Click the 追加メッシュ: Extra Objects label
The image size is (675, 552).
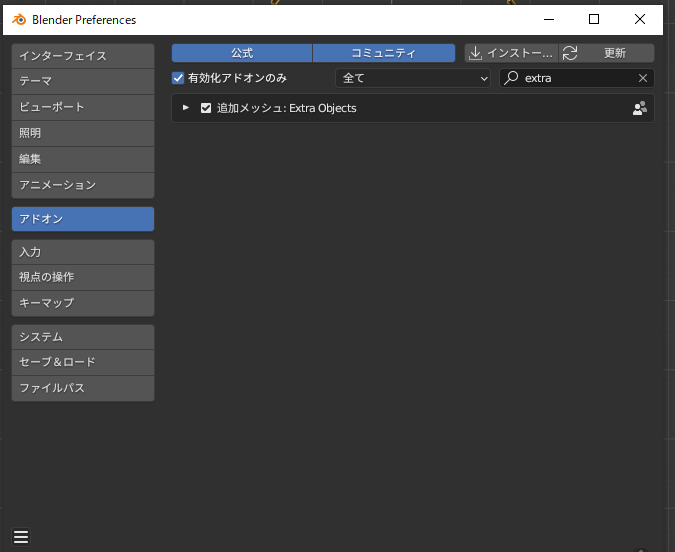(287, 108)
